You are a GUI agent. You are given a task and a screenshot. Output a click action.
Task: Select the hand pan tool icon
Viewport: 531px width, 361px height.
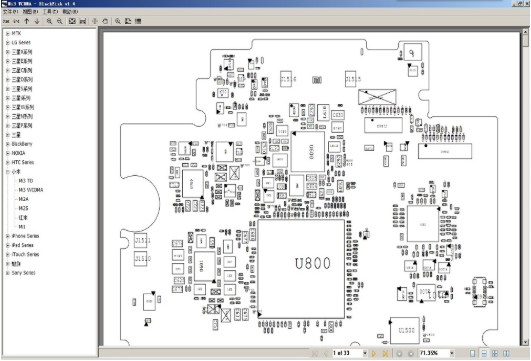point(105,21)
